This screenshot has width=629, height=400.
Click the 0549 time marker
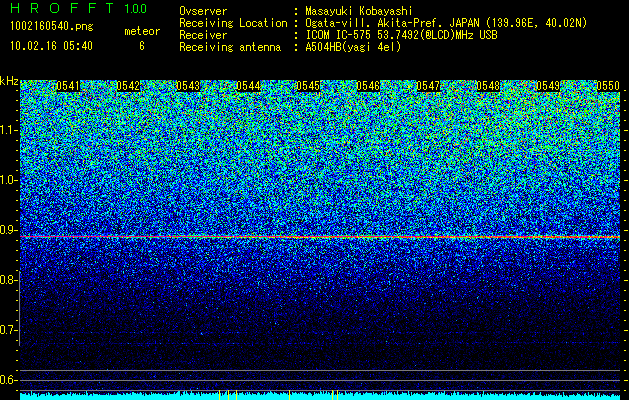tap(548, 86)
